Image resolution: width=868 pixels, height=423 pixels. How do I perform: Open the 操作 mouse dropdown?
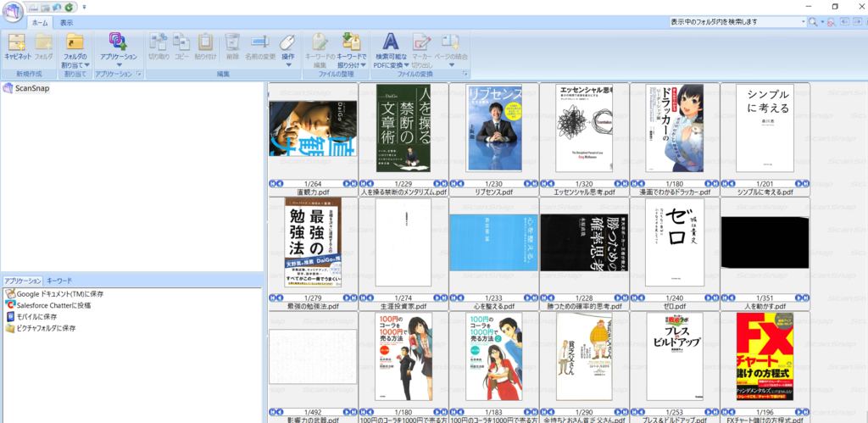click(x=288, y=50)
